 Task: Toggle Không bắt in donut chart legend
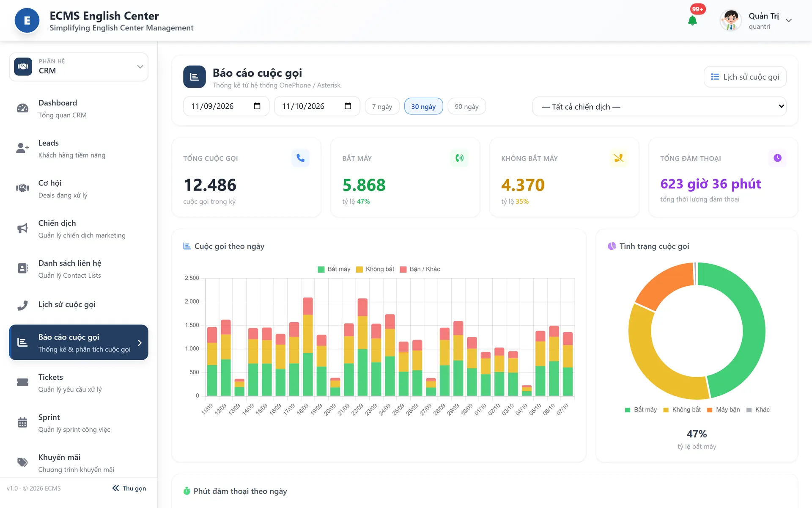click(x=682, y=410)
